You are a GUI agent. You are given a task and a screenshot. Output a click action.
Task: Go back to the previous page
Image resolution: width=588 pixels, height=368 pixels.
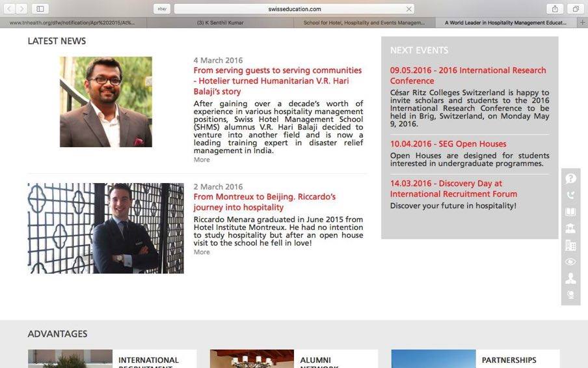[x=9, y=9]
